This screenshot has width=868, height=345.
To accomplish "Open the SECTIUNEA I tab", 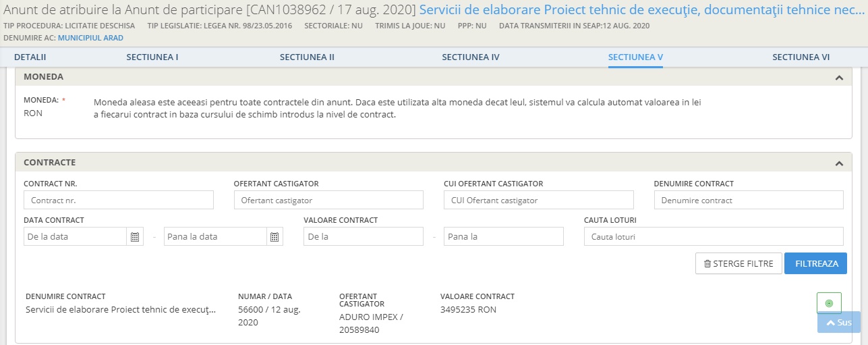I will pyautogui.click(x=152, y=57).
